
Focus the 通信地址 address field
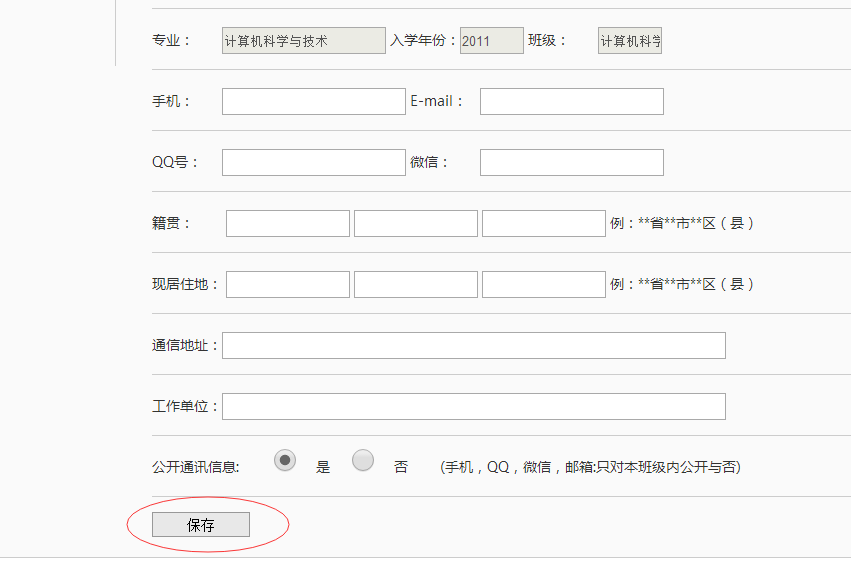(x=474, y=346)
